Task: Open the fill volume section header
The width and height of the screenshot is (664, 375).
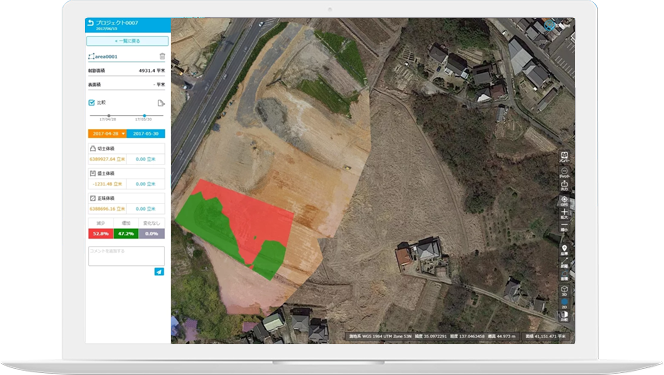Action: click(126, 173)
